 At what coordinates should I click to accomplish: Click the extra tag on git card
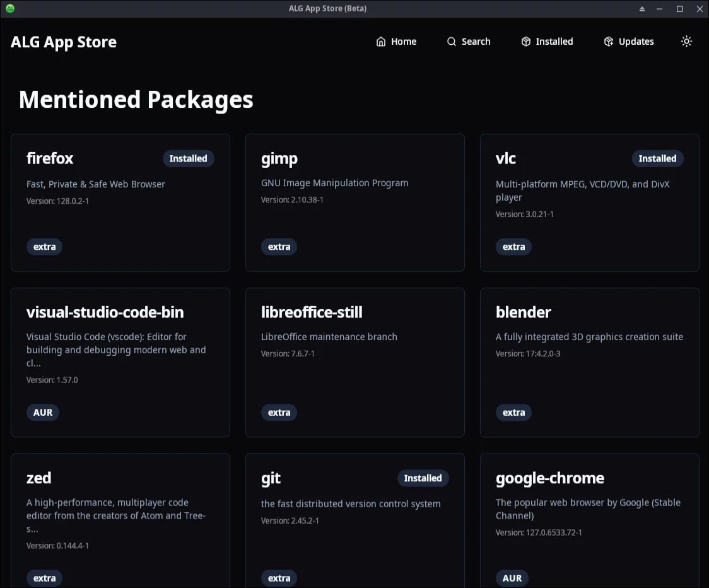(279, 578)
